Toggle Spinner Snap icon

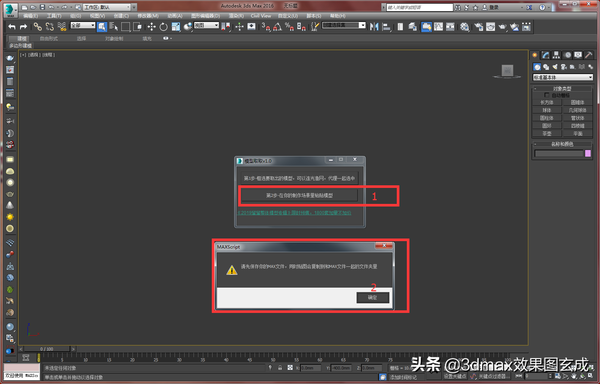point(301,27)
